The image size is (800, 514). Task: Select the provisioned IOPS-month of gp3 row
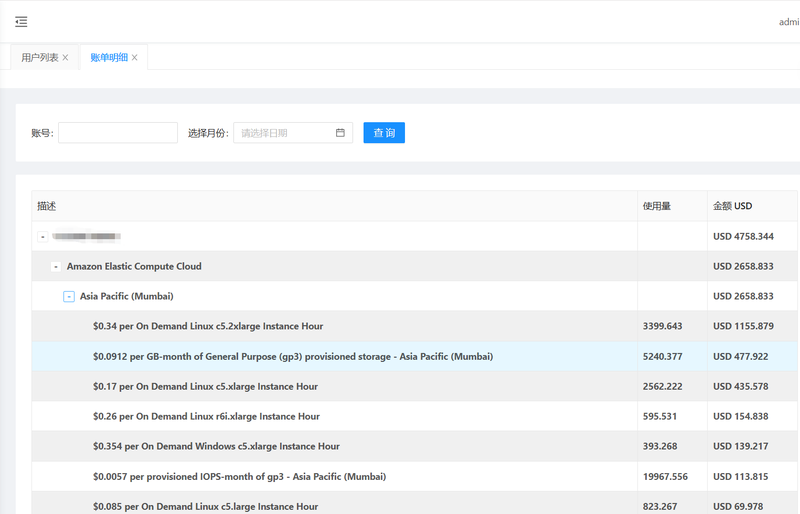point(414,477)
